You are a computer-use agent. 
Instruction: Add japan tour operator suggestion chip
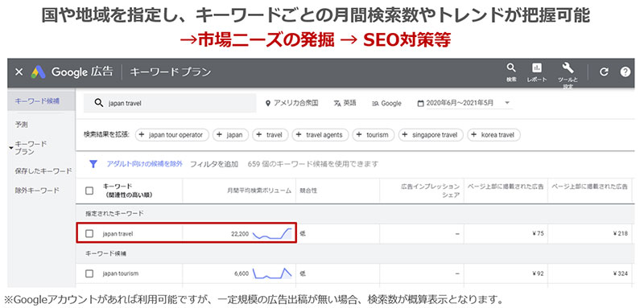[172, 134]
